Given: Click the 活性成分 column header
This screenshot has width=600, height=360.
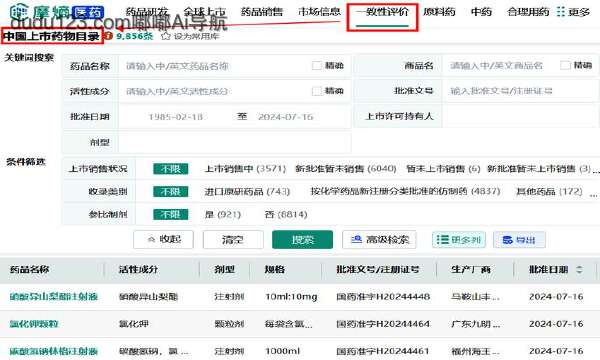Looking at the screenshot, I should (x=138, y=269).
